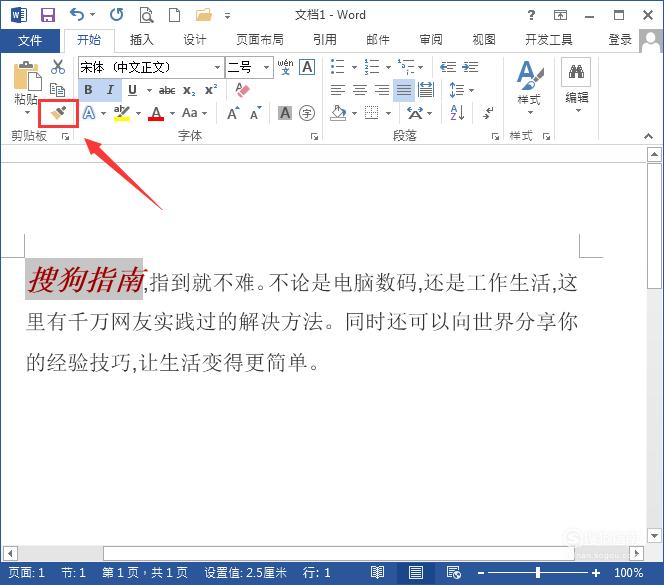This screenshot has width=664, height=585.
Task: Toggle bold formatting
Action: click(88, 90)
